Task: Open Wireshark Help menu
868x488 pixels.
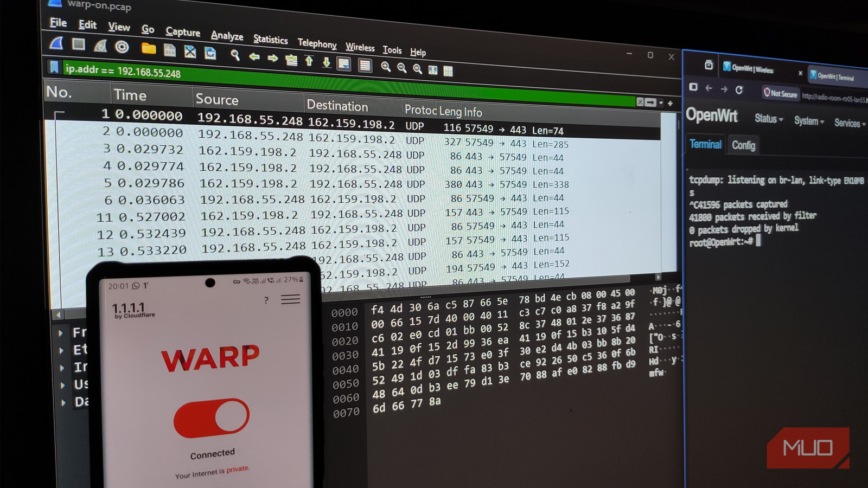Action: [x=418, y=52]
